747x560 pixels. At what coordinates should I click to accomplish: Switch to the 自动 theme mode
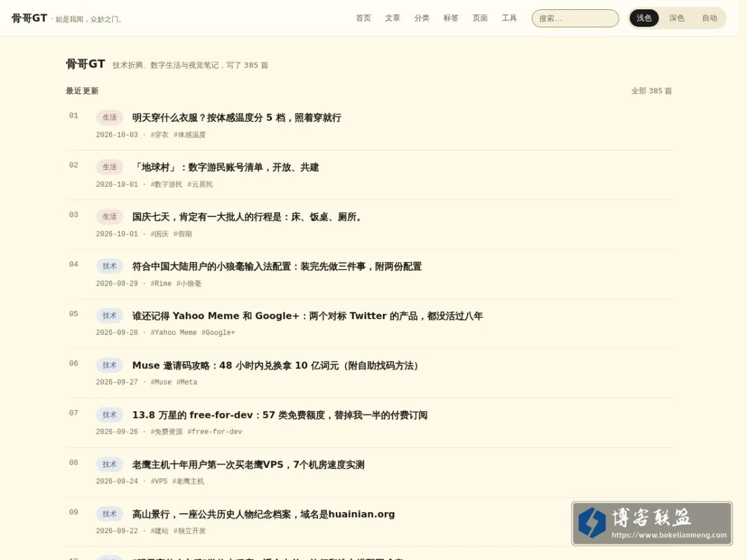[x=710, y=18]
